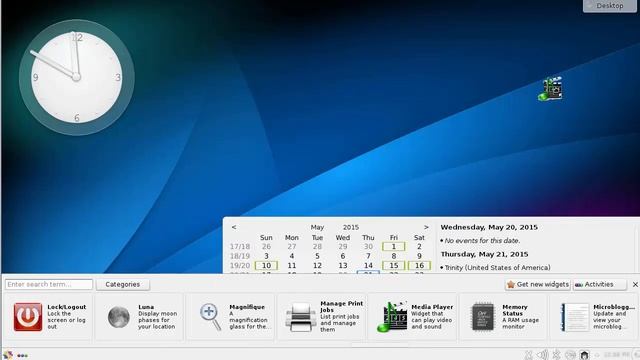Viewport: 640px width, 360px height.
Task: Click the 'Wednesday, May 20, 2015' heading
Action: click(x=489, y=227)
